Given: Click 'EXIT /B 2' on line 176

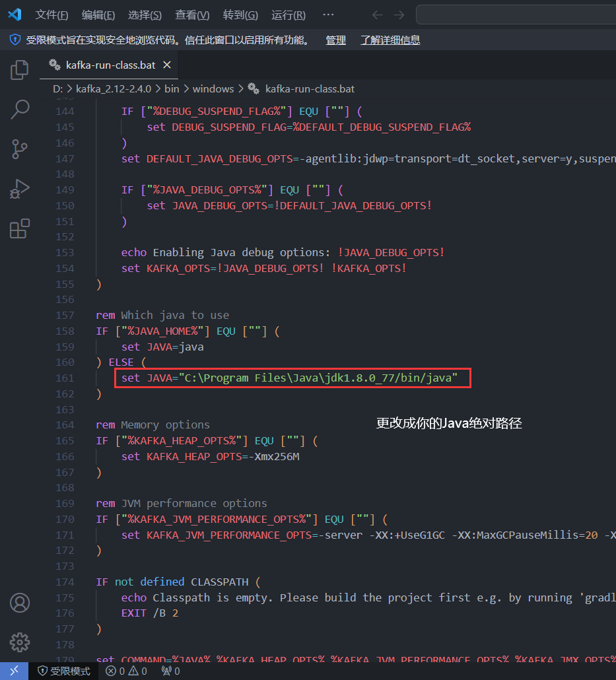Looking at the screenshot, I should [150, 613].
